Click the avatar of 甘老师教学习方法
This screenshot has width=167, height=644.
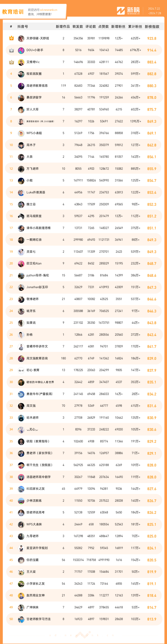(21, 619)
